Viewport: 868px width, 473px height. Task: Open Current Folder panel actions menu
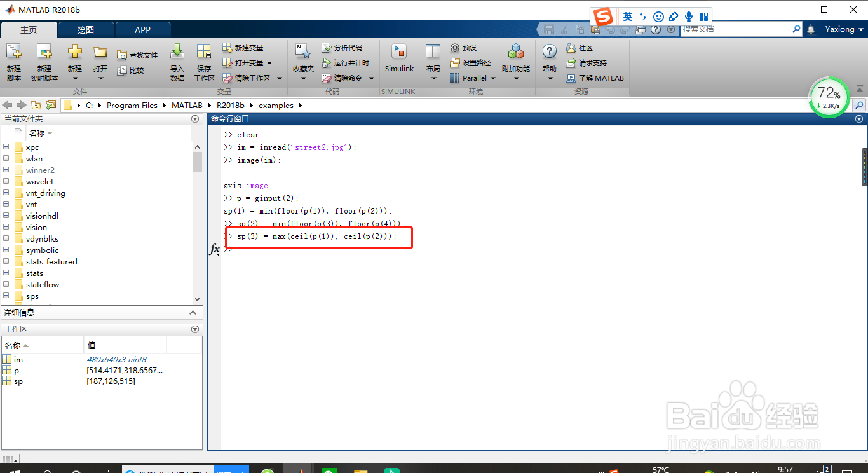pyautogui.click(x=195, y=119)
